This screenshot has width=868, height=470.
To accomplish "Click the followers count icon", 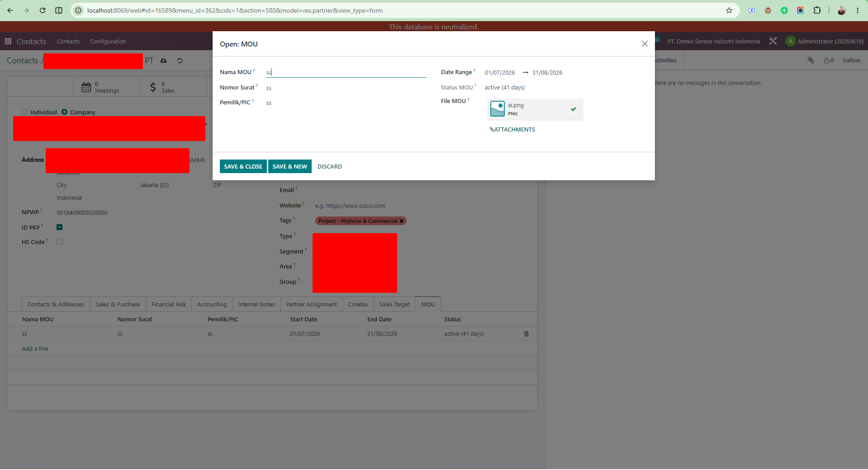I will click(x=829, y=60).
